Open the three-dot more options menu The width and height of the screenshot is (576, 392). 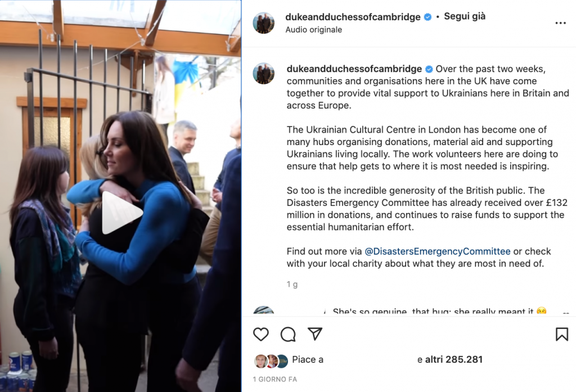tap(561, 23)
